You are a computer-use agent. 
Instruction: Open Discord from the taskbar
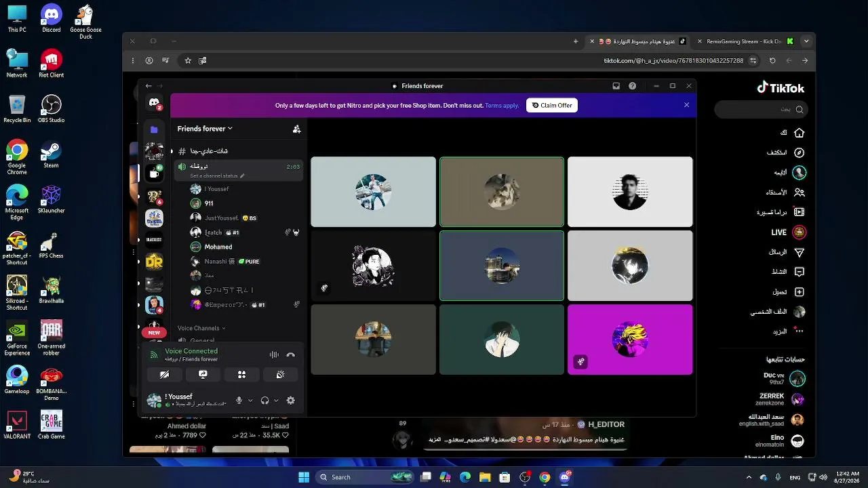click(x=565, y=477)
